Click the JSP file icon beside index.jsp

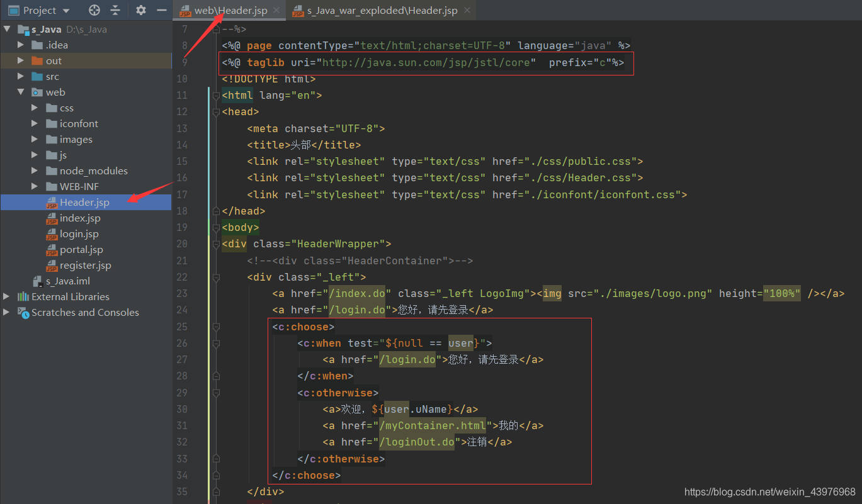pyautogui.click(x=52, y=218)
